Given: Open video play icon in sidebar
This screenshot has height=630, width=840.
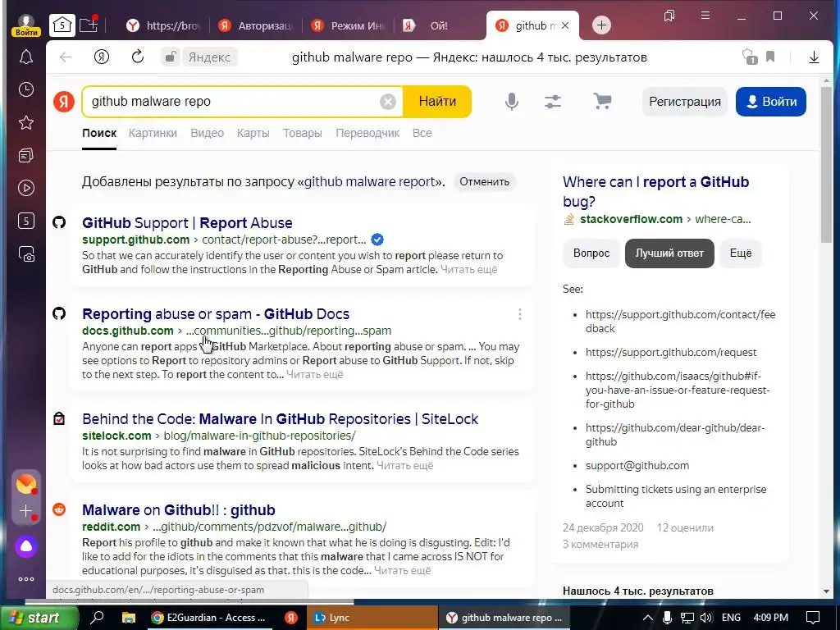Looking at the screenshot, I should click(x=25, y=188).
